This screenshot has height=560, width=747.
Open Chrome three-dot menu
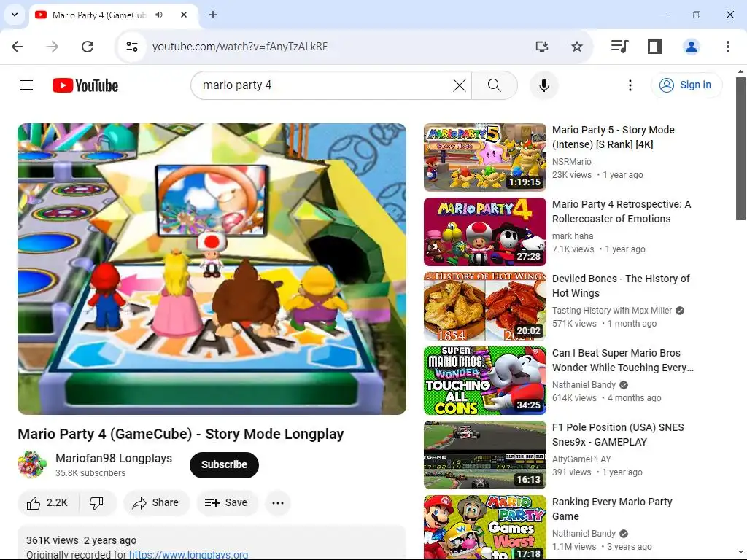point(727,47)
